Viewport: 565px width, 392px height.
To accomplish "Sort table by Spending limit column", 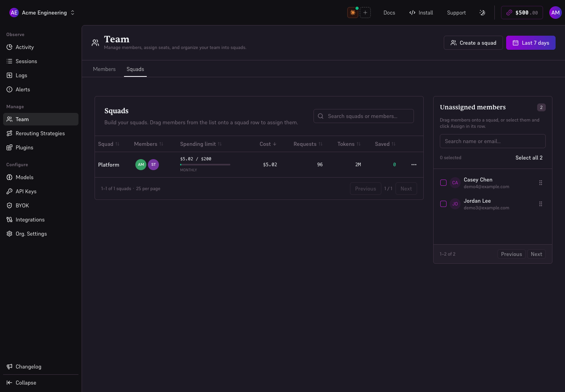I will [x=201, y=144].
